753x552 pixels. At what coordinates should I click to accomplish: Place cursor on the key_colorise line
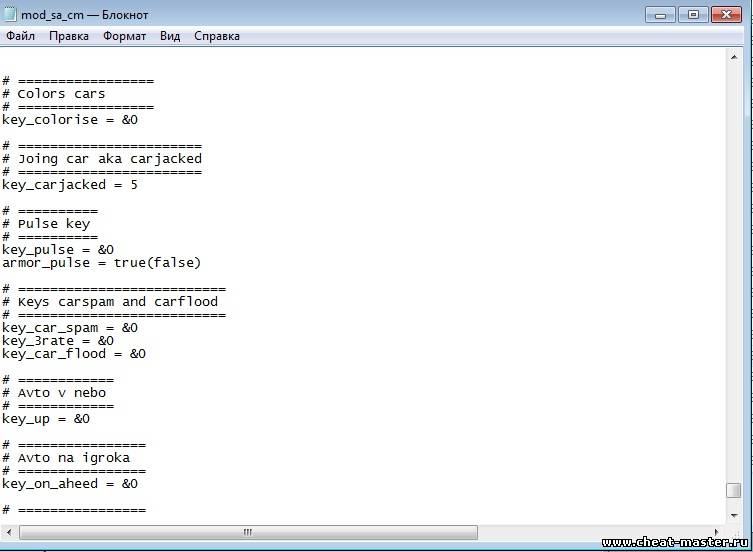tap(70, 120)
